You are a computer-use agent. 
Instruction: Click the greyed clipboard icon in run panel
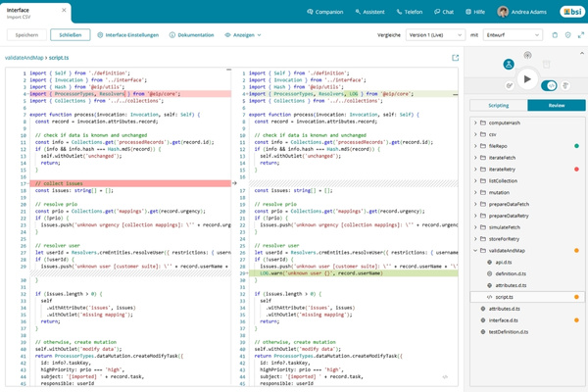(547, 64)
